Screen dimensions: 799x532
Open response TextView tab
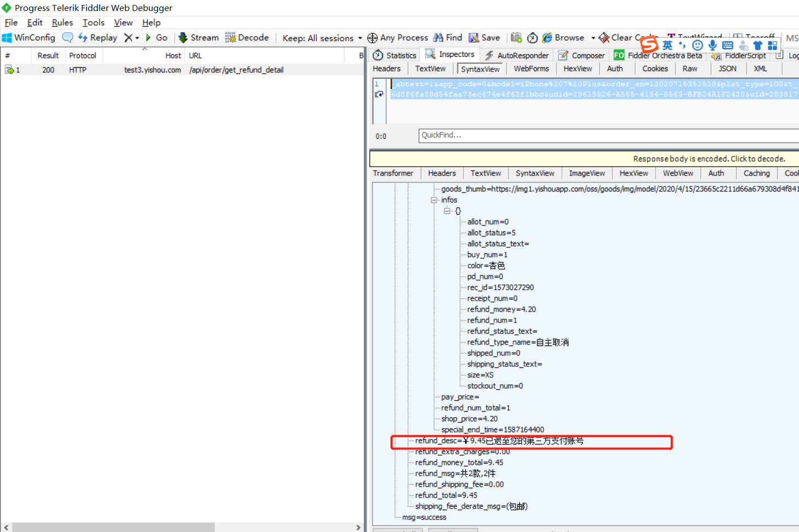(486, 173)
